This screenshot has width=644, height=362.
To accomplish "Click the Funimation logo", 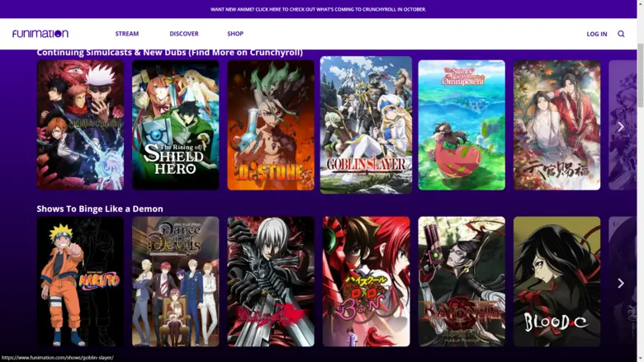I will click(x=40, y=34).
